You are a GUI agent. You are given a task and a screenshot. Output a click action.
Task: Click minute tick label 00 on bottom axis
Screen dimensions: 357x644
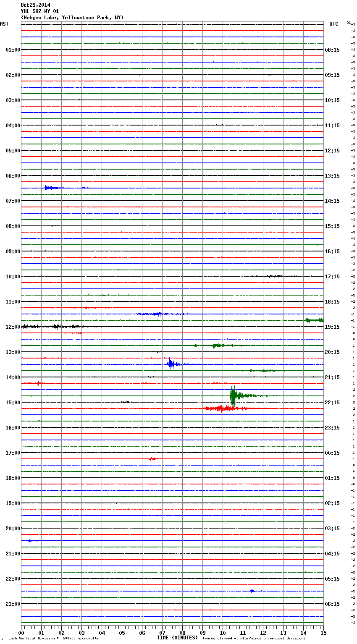[x=21, y=633]
